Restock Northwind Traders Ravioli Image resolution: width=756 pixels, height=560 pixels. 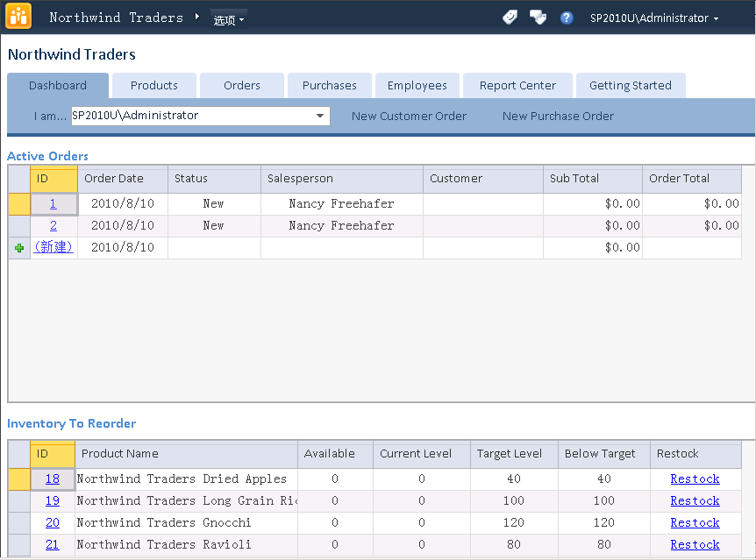[x=695, y=544]
